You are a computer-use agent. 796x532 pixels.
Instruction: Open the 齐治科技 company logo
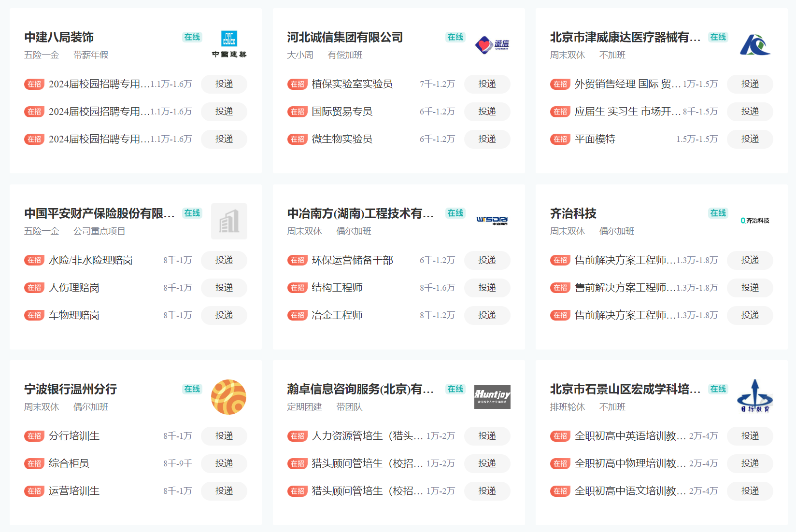(755, 221)
